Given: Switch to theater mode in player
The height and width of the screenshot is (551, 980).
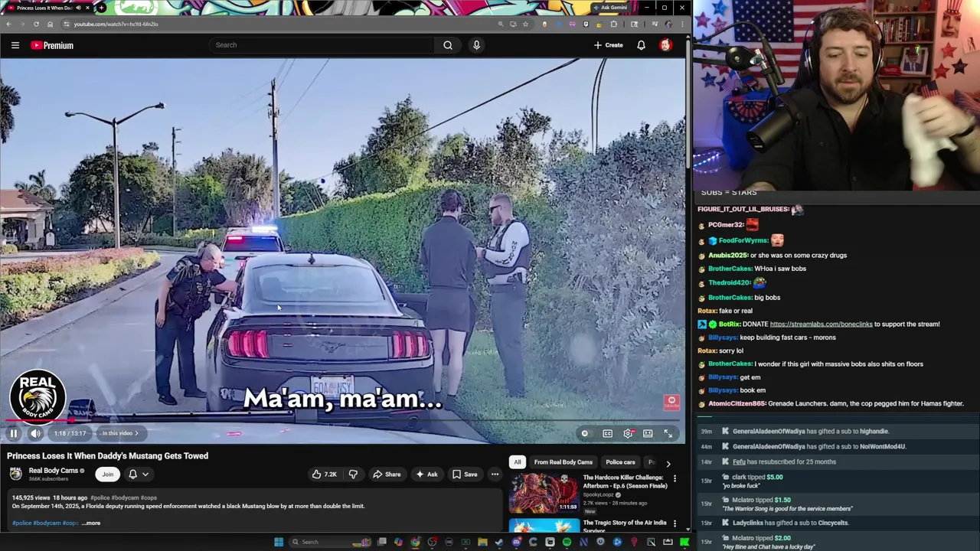Looking at the screenshot, I should pos(648,433).
